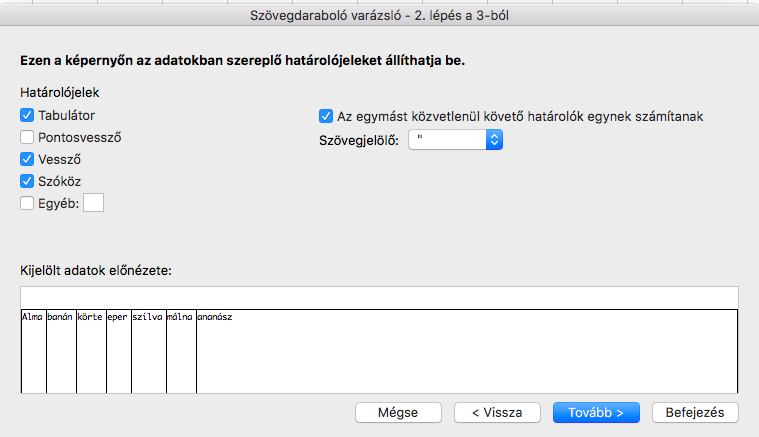This screenshot has height=437, width=759.
Task: Proceed with the Tovább button
Action: coord(596,412)
